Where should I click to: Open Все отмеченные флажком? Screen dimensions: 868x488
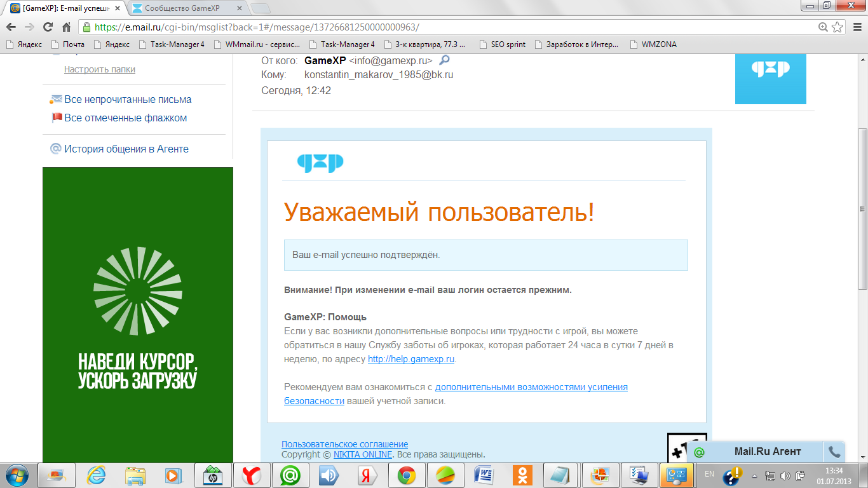(x=126, y=118)
